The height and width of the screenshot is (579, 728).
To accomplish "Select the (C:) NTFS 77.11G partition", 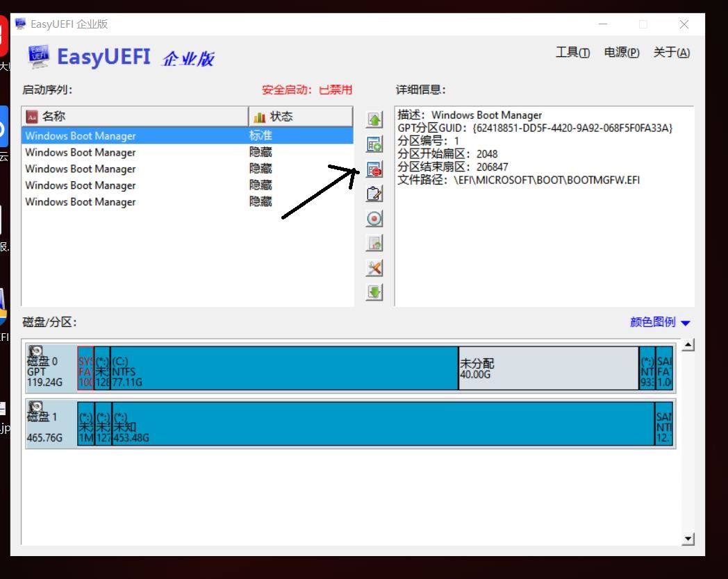I will [284, 368].
